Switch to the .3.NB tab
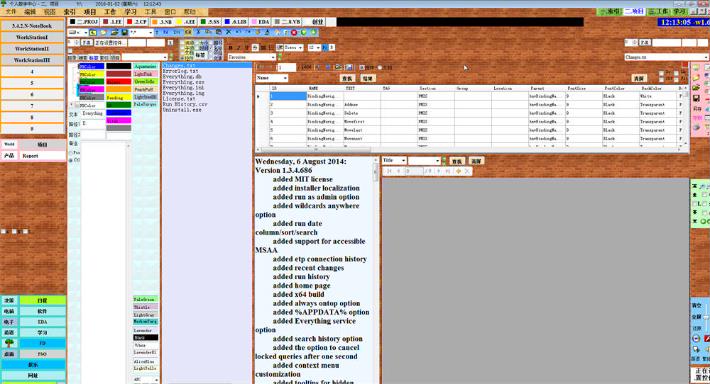 pos(162,21)
